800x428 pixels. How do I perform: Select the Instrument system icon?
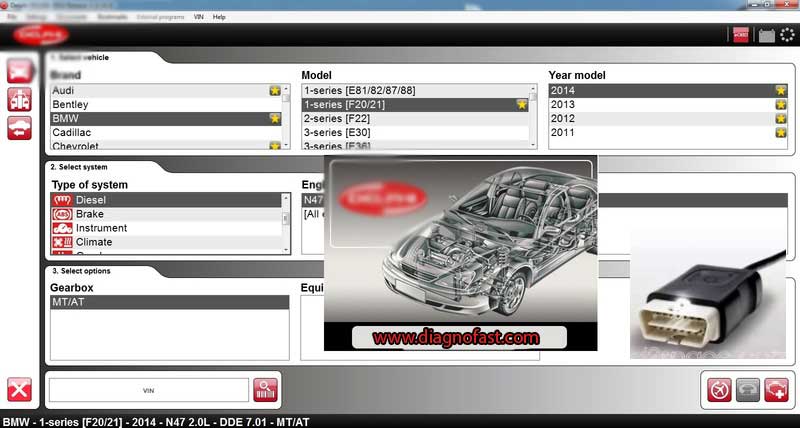coord(62,228)
